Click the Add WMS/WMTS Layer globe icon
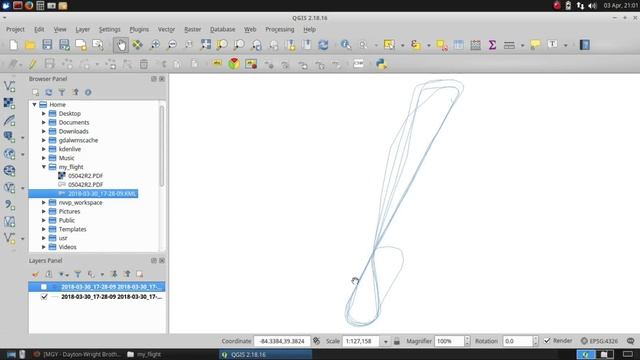 [x=9, y=154]
